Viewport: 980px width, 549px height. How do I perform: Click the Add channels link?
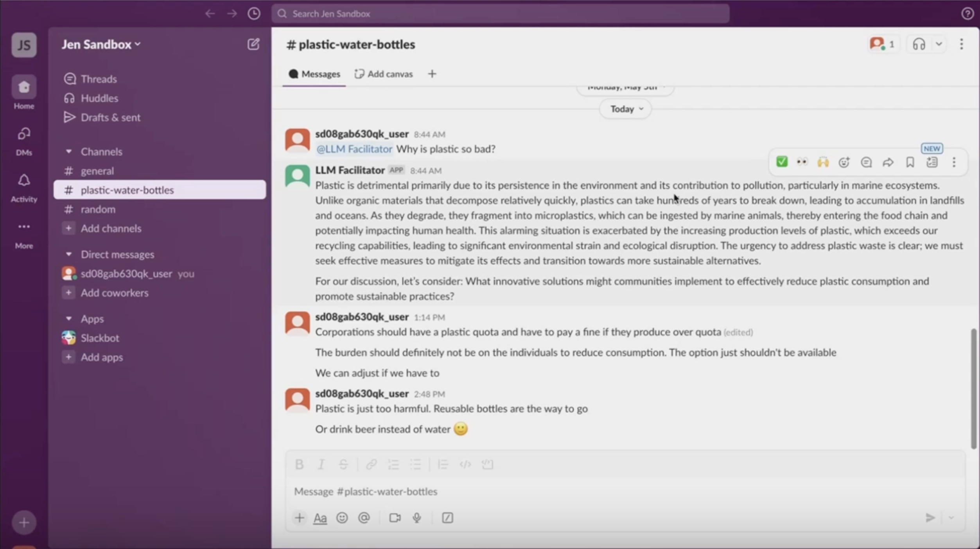coord(111,228)
